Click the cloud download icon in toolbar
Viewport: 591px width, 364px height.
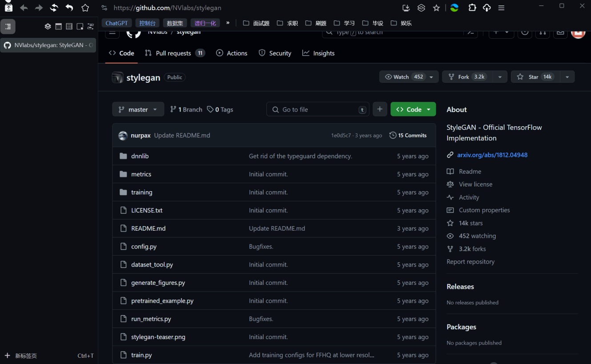point(486,8)
